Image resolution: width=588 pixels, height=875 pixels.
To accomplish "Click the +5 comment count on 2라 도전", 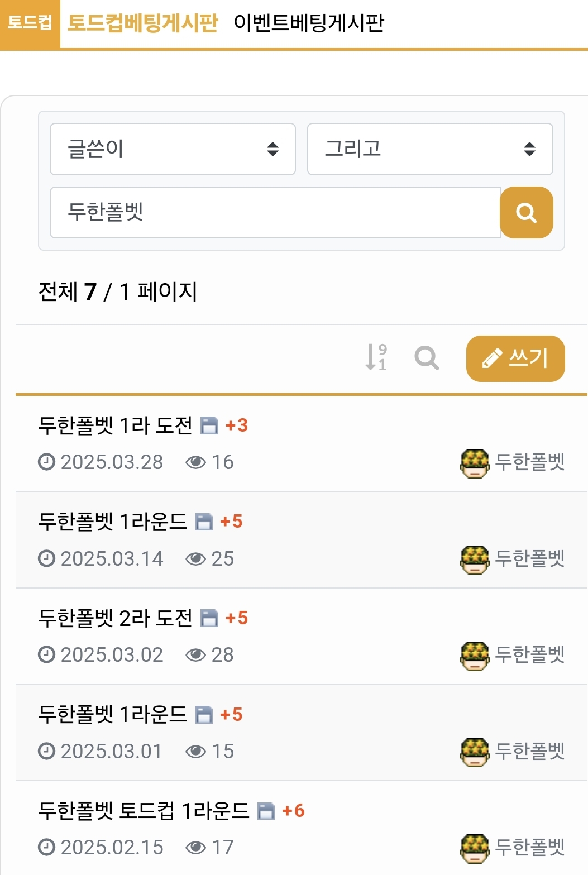I will coord(237,618).
